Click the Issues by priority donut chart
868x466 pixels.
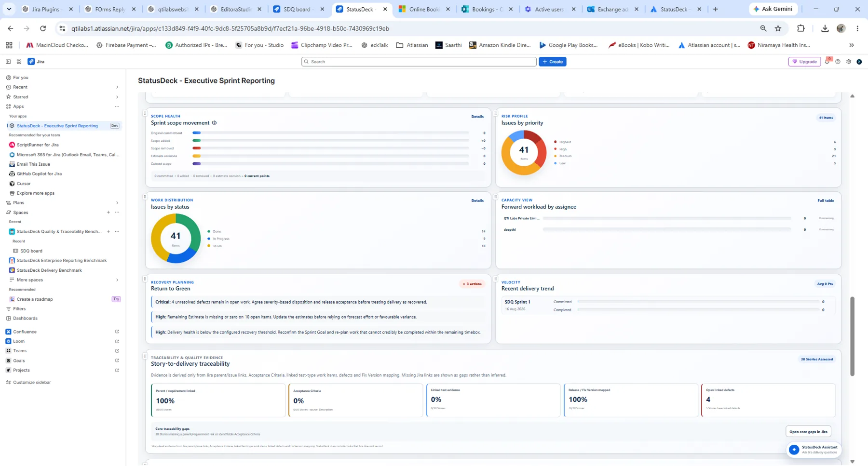point(524,153)
